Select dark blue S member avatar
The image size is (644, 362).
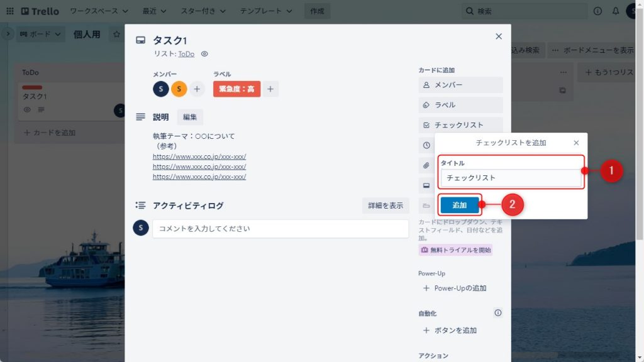coord(161,89)
